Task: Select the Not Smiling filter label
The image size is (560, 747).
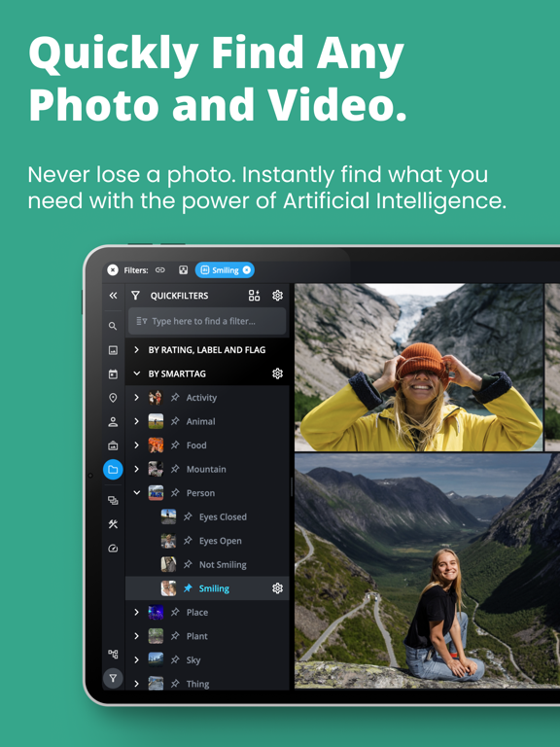Action: tap(223, 564)
